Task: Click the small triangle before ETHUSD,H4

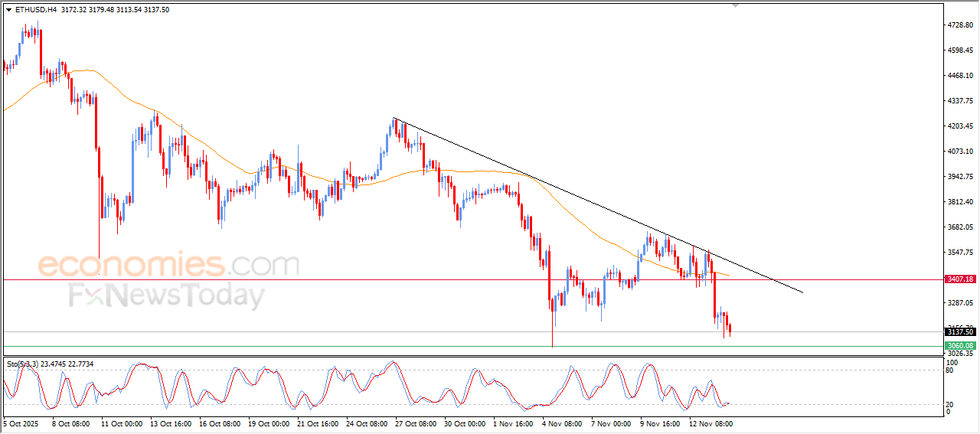Action: [x=9, y=10]
